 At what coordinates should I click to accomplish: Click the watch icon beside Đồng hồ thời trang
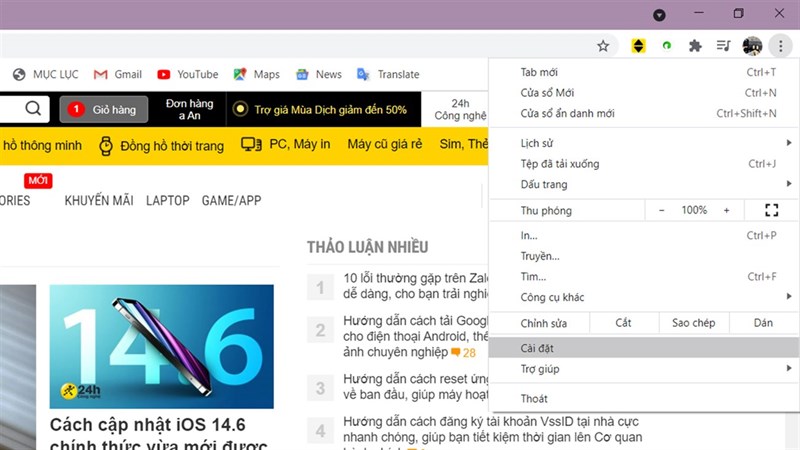click(106, 146)
